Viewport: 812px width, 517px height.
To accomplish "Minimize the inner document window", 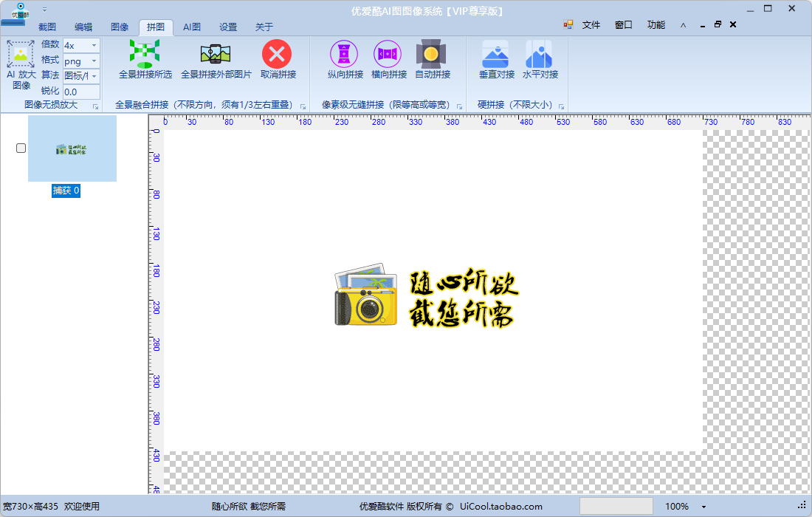I will point(702,25).
